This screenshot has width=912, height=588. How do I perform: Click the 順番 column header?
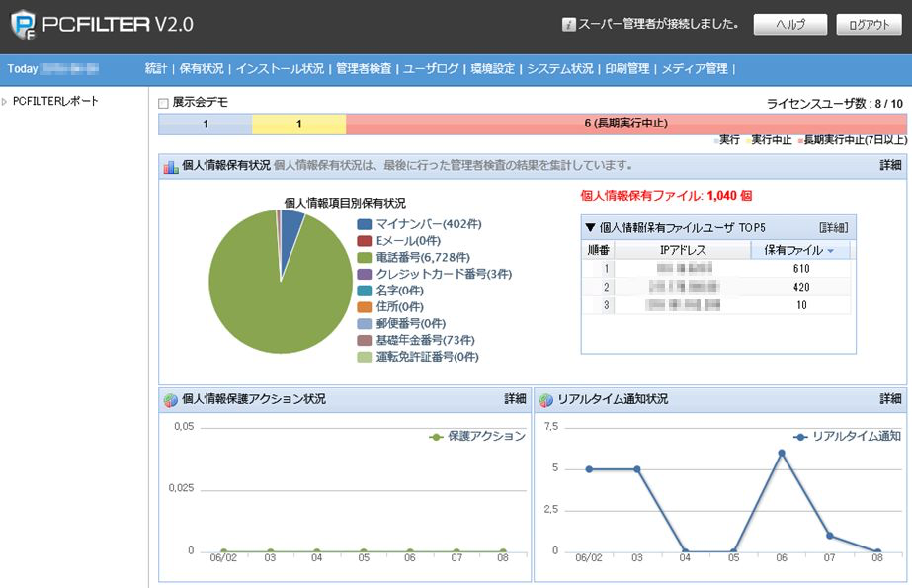tap(598, 250)
